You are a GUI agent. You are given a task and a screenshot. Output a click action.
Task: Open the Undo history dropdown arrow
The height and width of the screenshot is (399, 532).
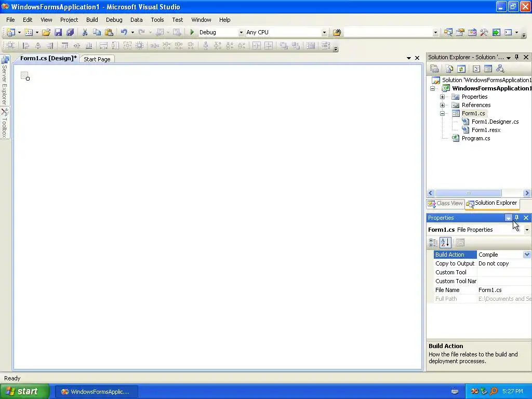[132, 33]
